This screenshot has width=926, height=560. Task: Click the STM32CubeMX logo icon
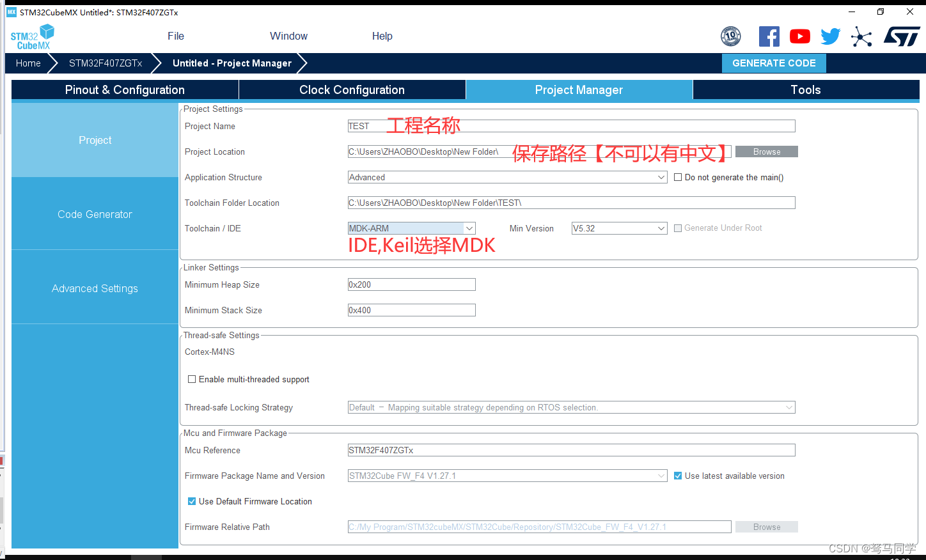[x=32, y=36]
